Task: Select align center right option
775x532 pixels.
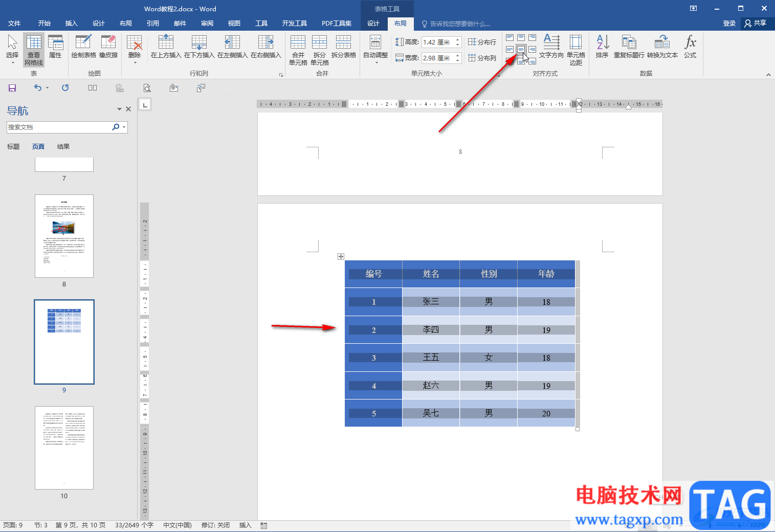Action: coord(532,50)
